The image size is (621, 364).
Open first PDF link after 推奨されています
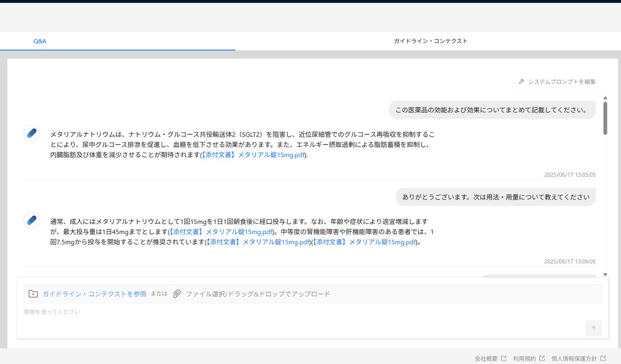pos(258,242)
